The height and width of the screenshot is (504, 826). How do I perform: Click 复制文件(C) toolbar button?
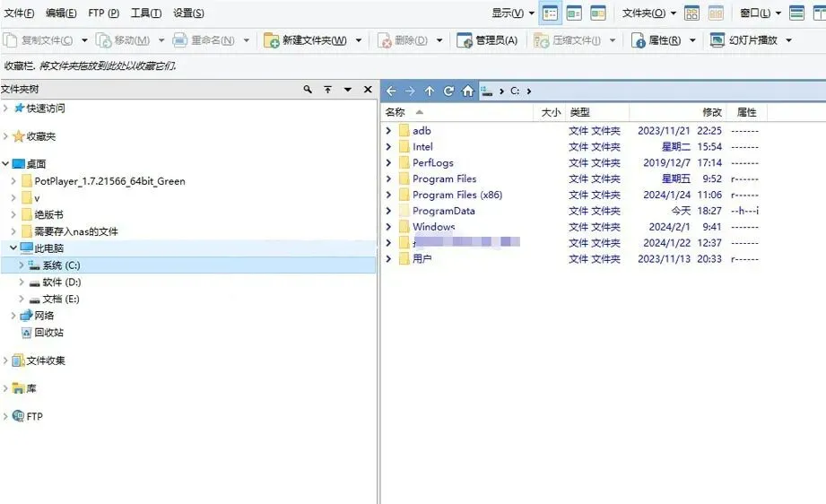(x=38, y=40)
